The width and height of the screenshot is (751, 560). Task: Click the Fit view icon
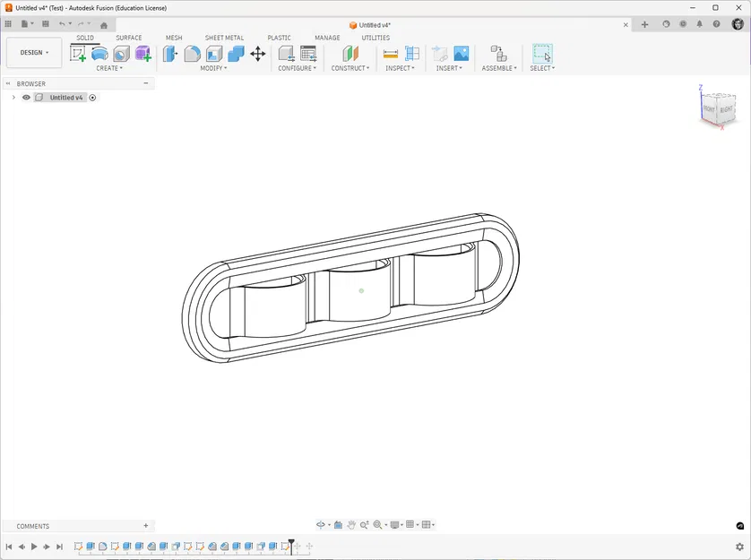click(377, 525)
